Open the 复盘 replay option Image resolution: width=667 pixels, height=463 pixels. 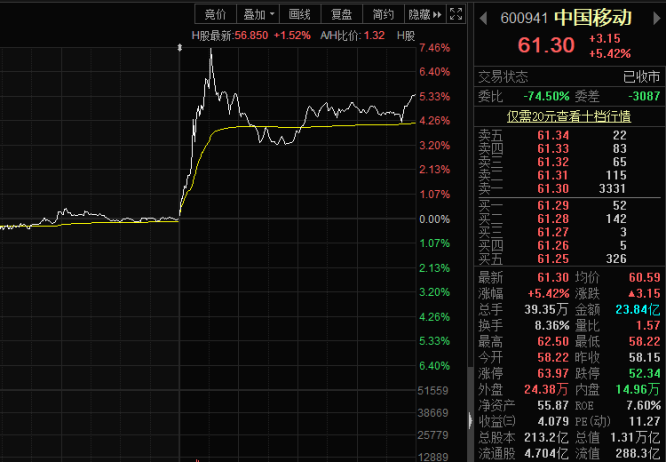341,14
